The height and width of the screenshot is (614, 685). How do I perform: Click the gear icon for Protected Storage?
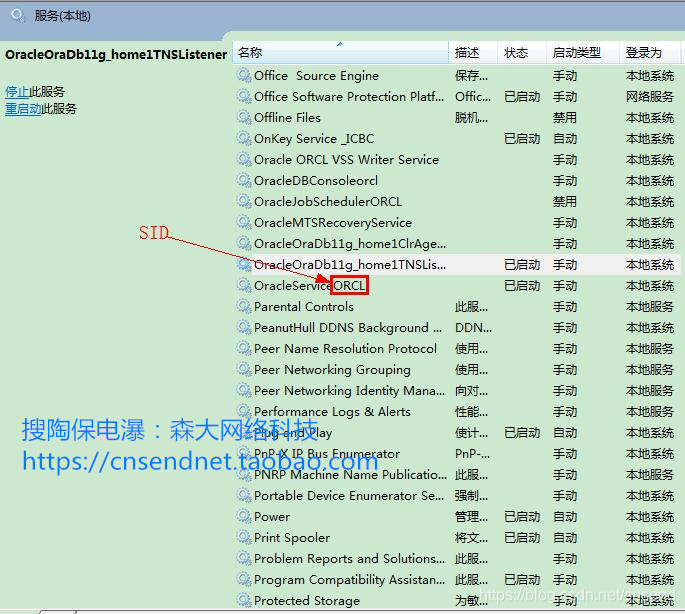pos(243,600)
